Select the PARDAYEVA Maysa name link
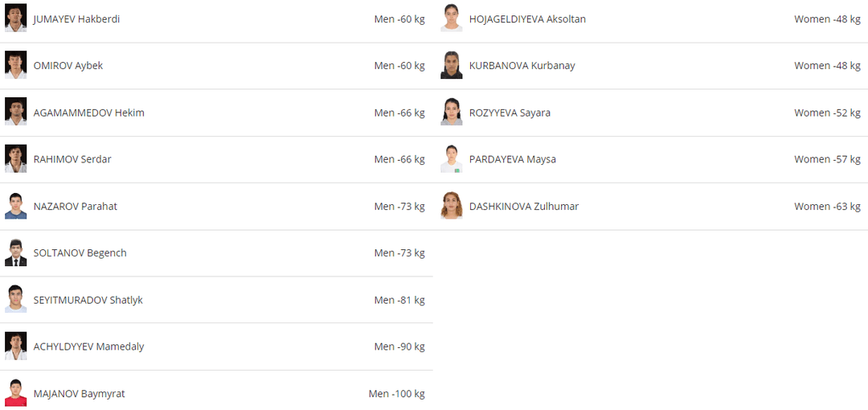This screenshot has width=868, height=410. click(x=512, y=159)
